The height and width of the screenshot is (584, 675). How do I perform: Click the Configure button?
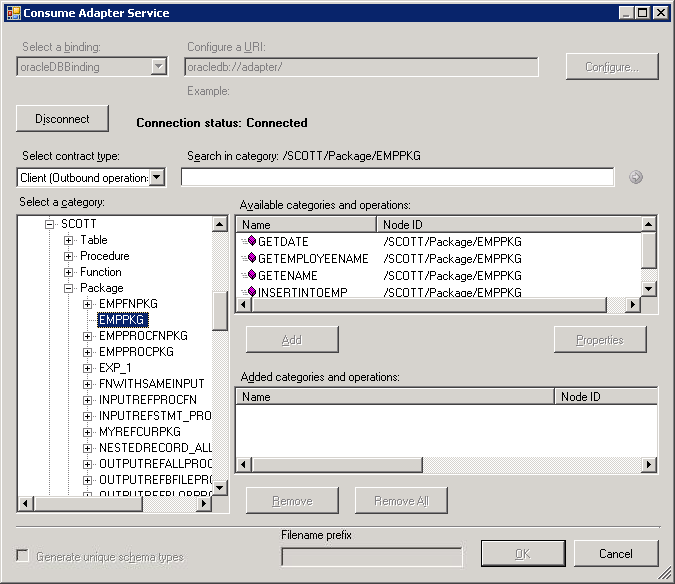click(x=612, y=67)
